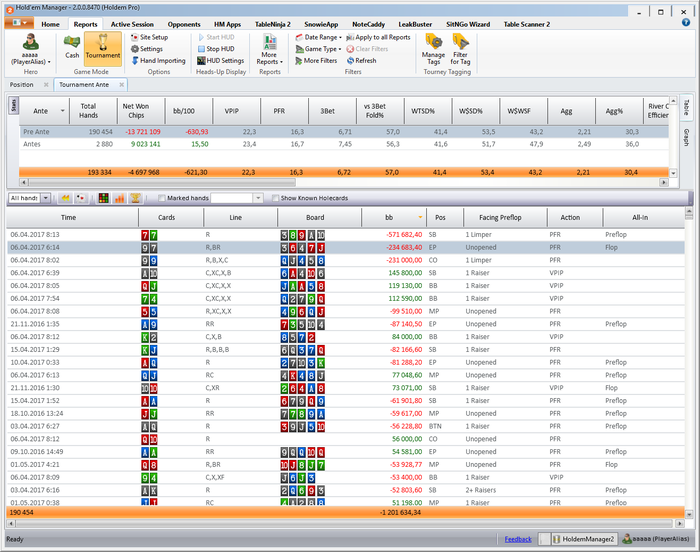Open the Marked hands combo box
Image resolution: width=700 pixels, height=552 pixels.
coord(258,198)
